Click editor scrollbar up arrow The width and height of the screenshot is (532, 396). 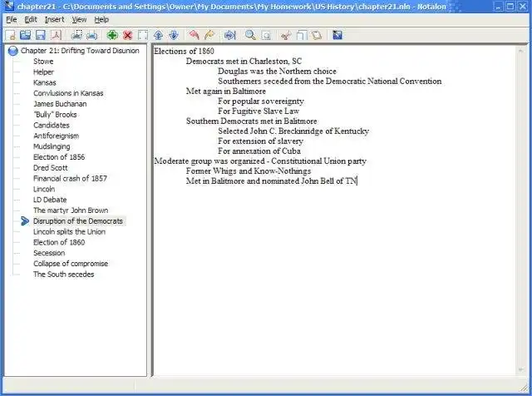(520, 51)
